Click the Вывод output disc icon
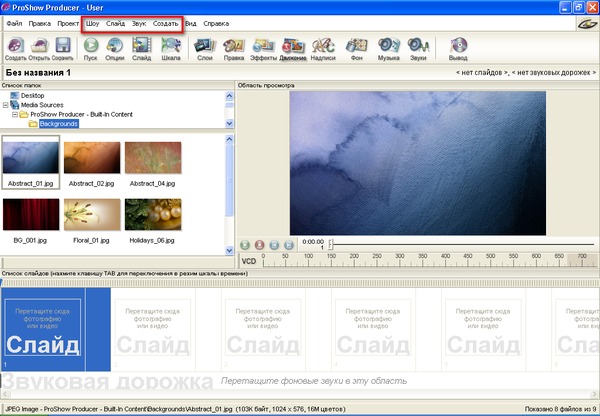This screenshot has height=416, width=600. 458,49
